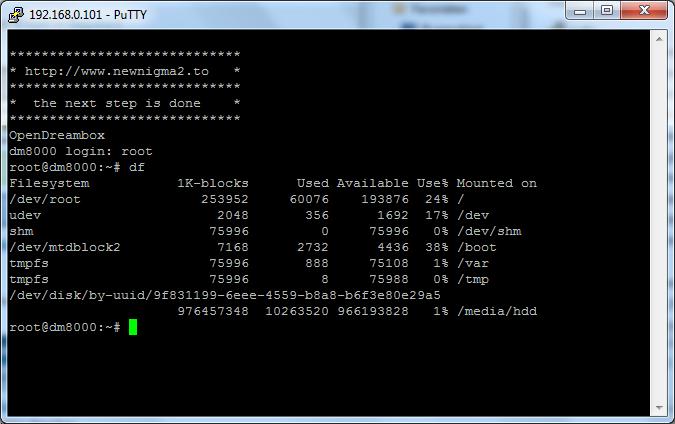Click the 1K-blocks column header
Image resolution: width=675 pixels, height=424 pixels.
[213, 183]
